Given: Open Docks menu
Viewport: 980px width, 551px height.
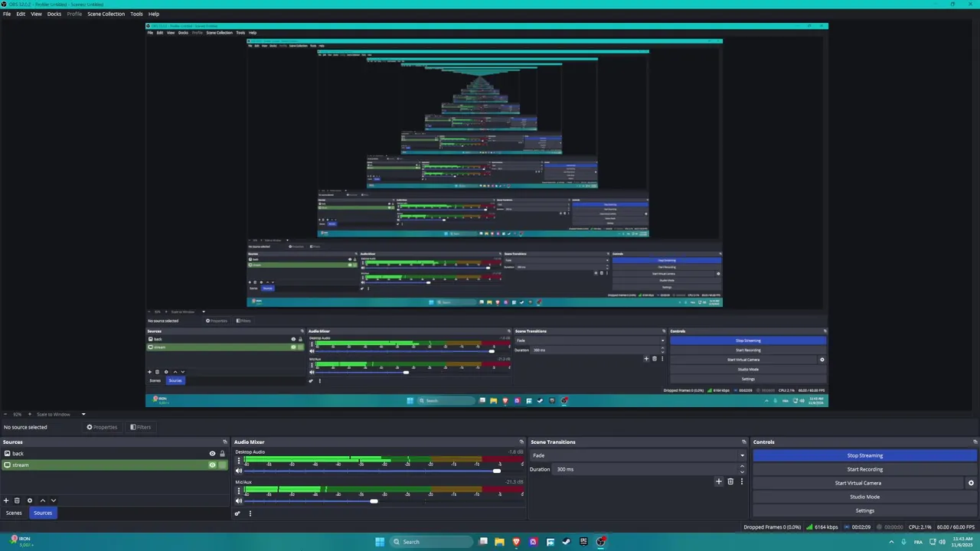Looking at the screenshot, I should [54, 14].
